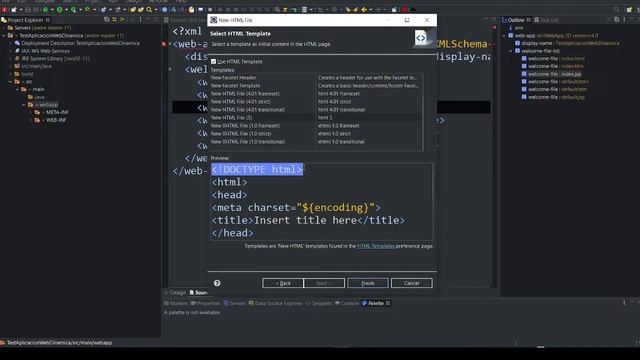Click the JRE System Library icon
Viewport: 640px width, 360px height.
17,59
